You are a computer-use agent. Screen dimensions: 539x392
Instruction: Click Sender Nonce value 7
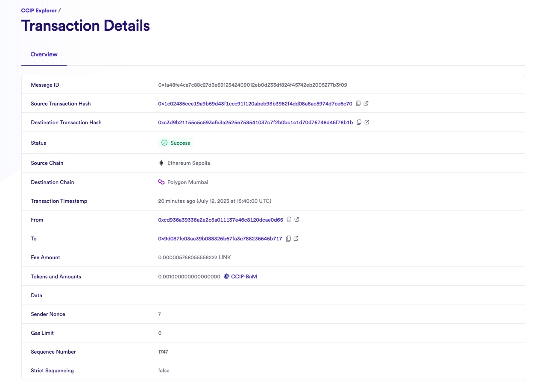[x=160, y=314]
